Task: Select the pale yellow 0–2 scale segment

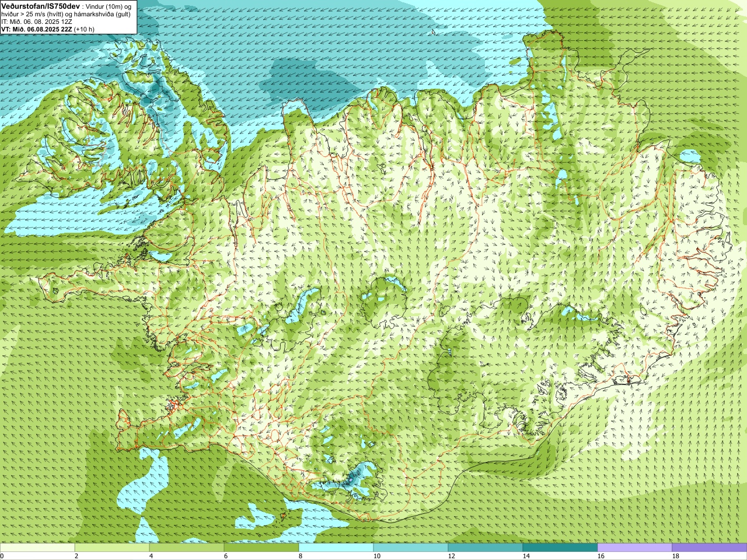Action: click(x=37, y=548)
